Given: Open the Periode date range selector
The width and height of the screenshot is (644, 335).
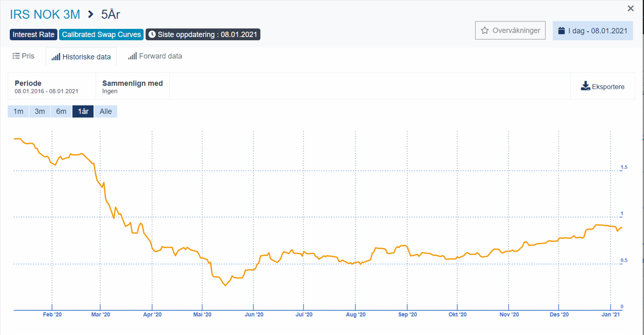Looking at the screenshot, I should click(47, 87).
